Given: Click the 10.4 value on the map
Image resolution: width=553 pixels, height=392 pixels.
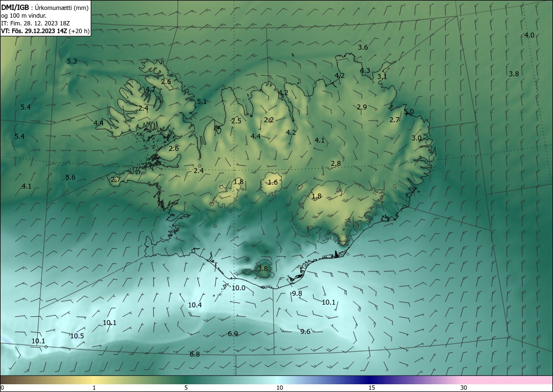Looking at the screenshot, I should pos(195,305).
